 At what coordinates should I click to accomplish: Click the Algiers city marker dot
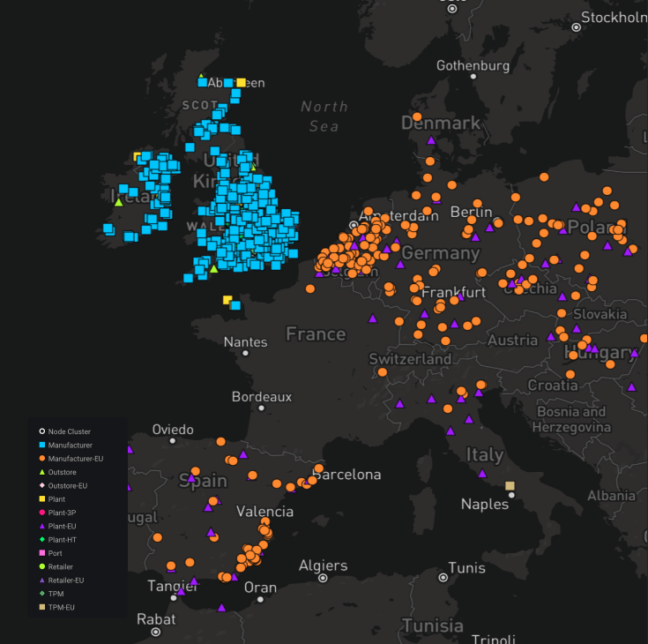click(x=324, y=578)
